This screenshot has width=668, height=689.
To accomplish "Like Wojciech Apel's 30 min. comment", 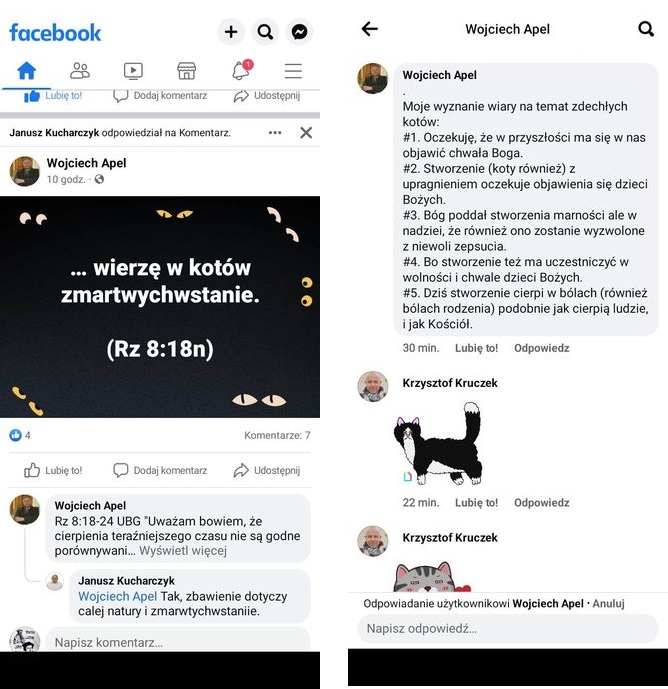I will point(476,348).
